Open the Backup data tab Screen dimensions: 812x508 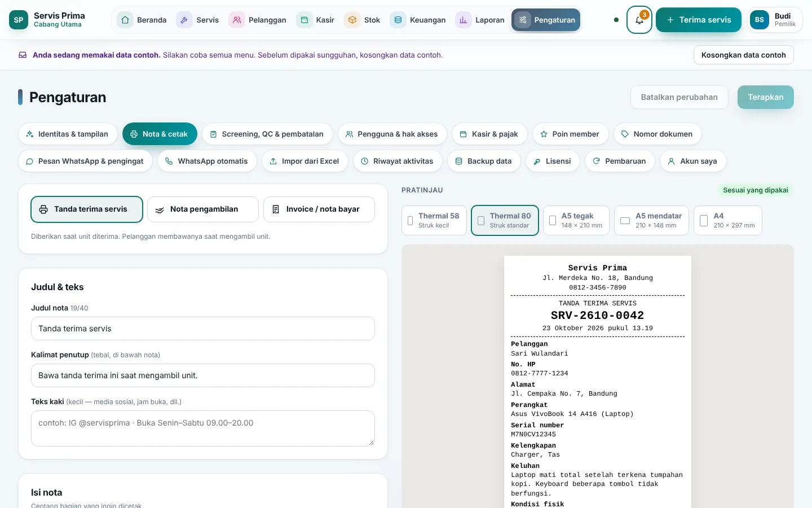tap(484, 161)
